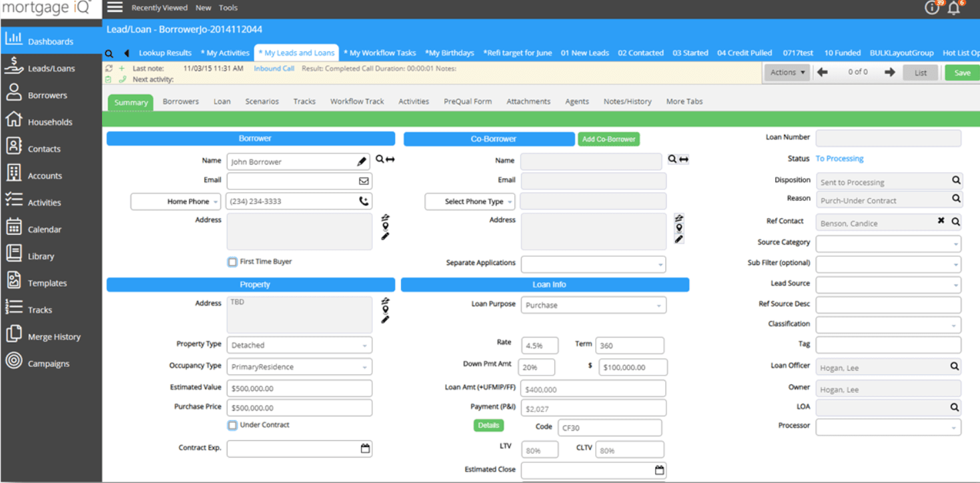Click the search magnifier next to Loan Officer
Viewport: 980px width, 483px height.
tap(955, 367)
